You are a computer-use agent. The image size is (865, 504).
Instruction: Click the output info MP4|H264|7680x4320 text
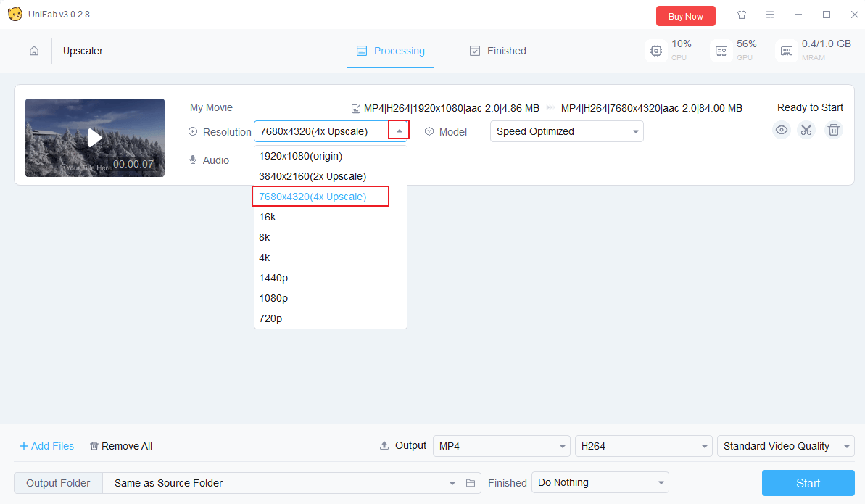(652, 108)
